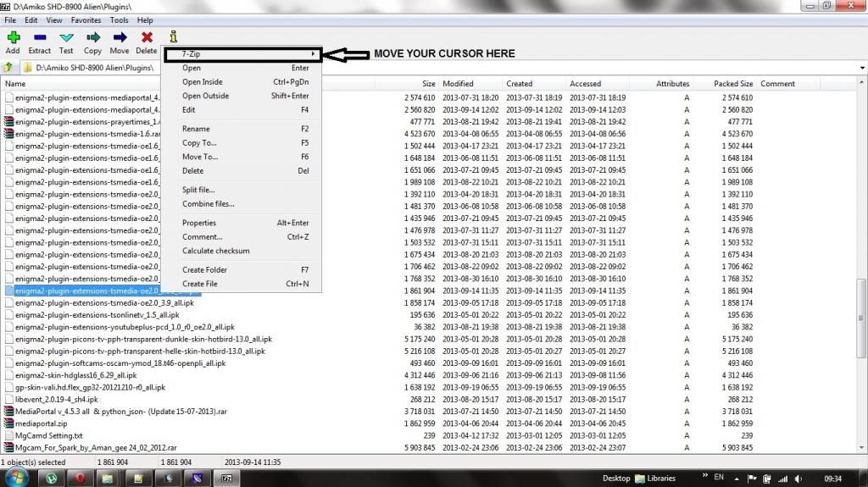Choose Comment... in context menu
The height and width of the screenshot is (487, 868).
(242, 237)
